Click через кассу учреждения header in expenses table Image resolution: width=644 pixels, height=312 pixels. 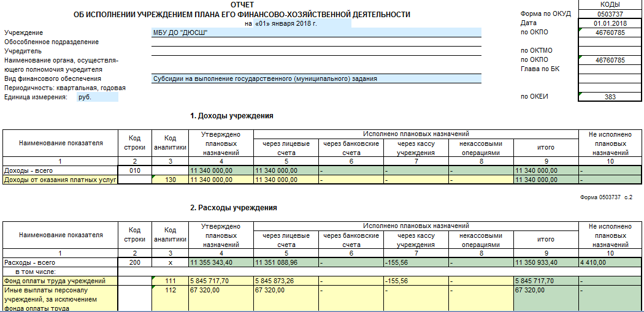point(416,240)
